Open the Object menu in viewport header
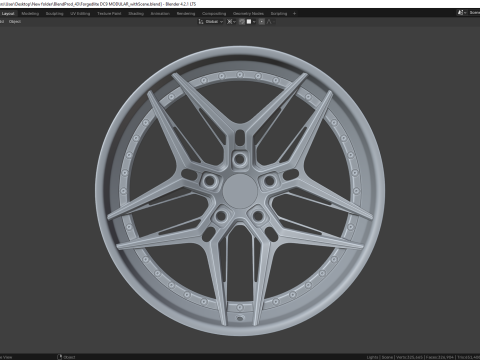Viewport: 480px width, 360px height. [x=15, y=22]
